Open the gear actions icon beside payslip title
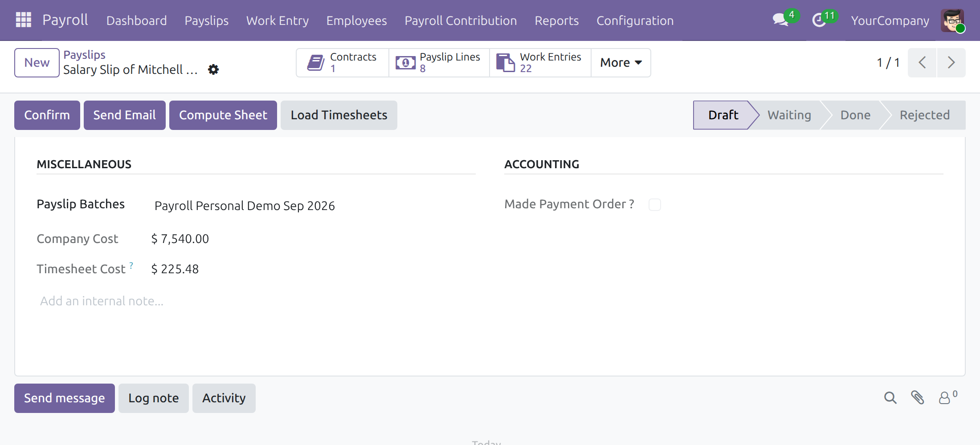 [213, 69]
